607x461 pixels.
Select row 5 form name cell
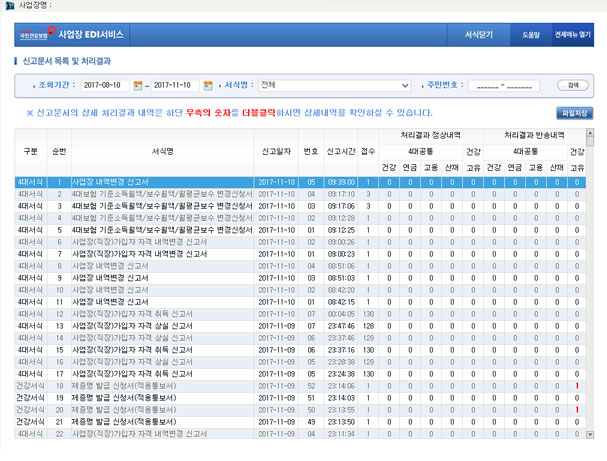pos(163,230)
